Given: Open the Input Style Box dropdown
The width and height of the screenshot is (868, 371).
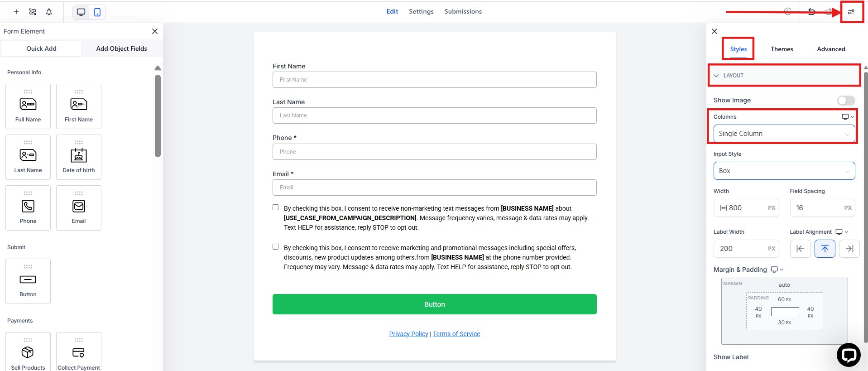Looking at the screenshot, I should pyautogui.click(x=784, y=171).
